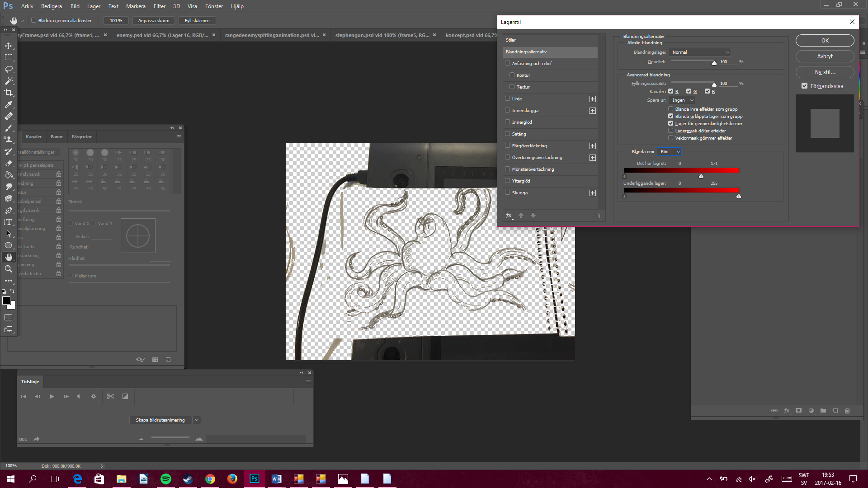Select the Move tool
This screenshot has height=488, width=868.
tap(8, 45)
